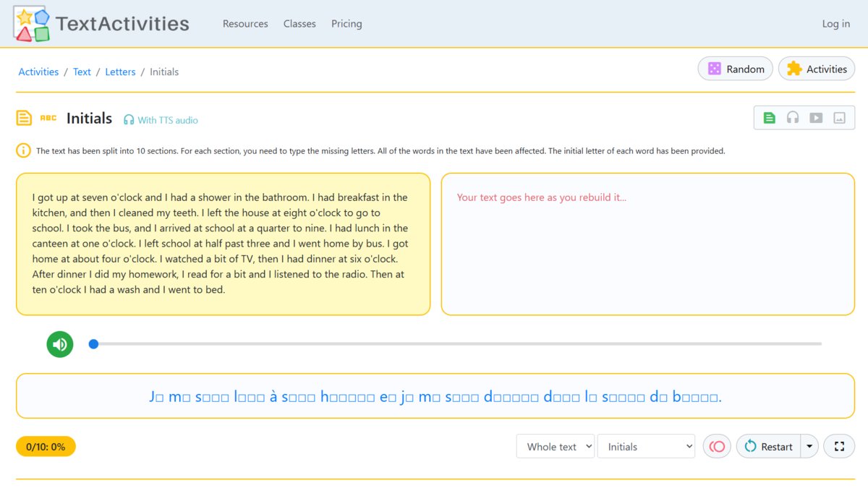This screenshot has height=496, width=868.
Task: Click the audio progress slider handle
Action: click(x=93, y=344)
